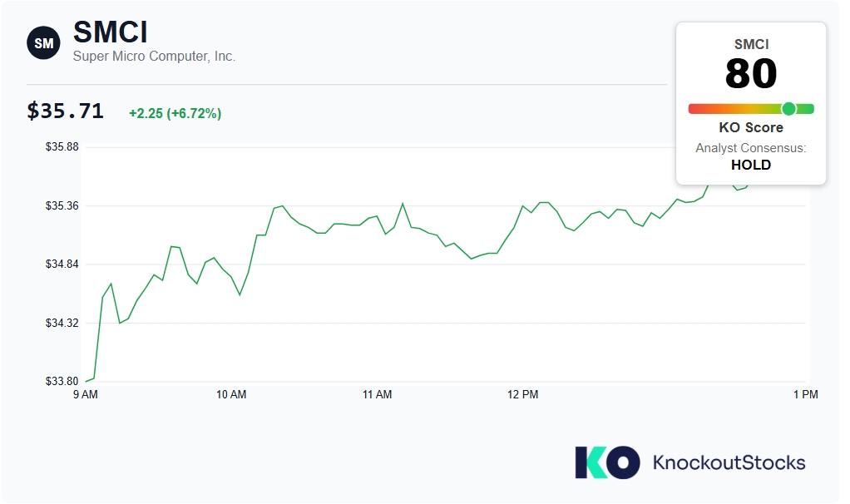
Task: Click the 11 AM x-axis label
Action: (378, 394)
